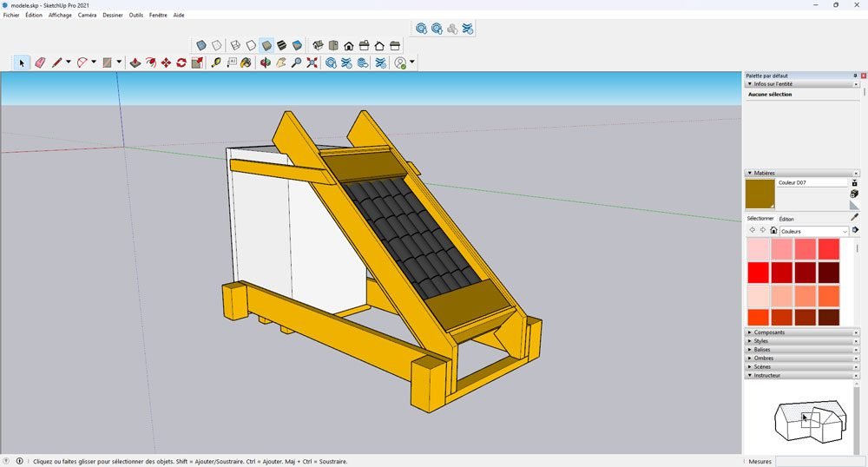Enable Shaded With Textures style
The width and height of the screenshot is (868, 467).
[x=282, y=45]
